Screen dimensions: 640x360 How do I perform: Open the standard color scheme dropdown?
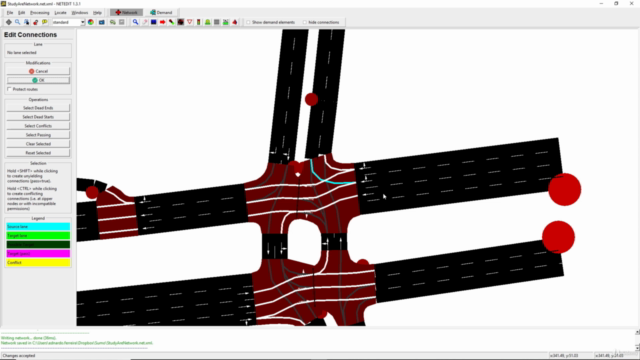click(x=68, y=22)
